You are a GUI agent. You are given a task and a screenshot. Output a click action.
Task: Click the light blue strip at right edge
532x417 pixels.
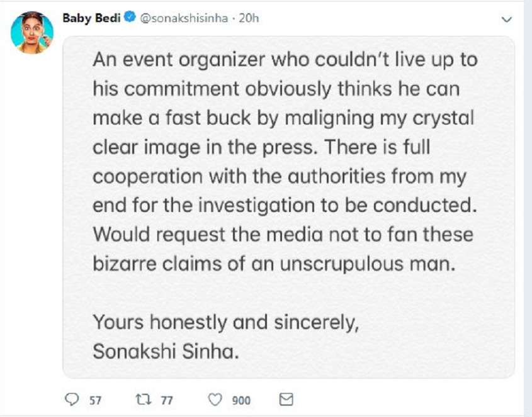pos(528,209)
